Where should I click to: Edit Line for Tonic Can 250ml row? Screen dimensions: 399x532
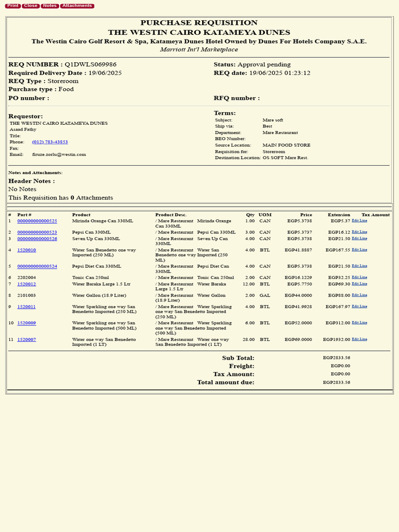coord(360,277)
